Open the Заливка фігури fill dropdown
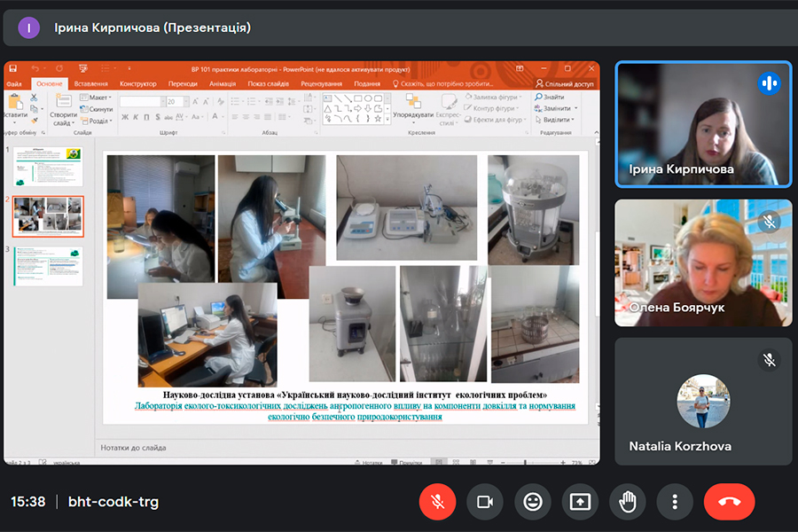 tap(494, 97)
